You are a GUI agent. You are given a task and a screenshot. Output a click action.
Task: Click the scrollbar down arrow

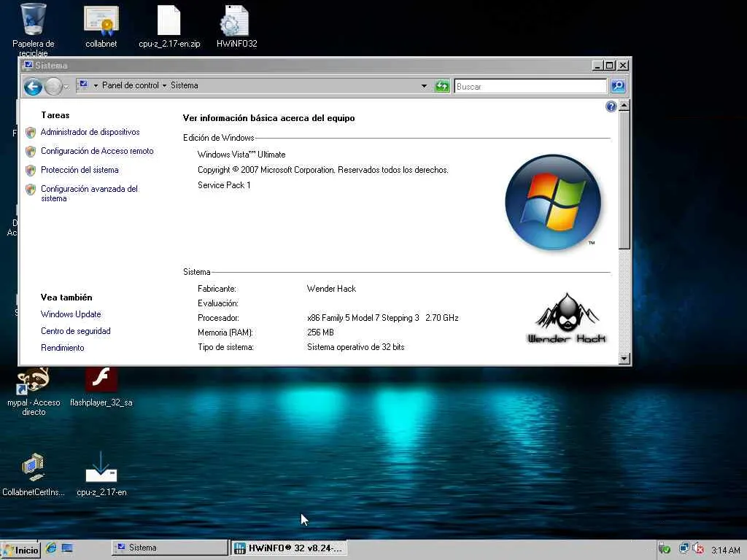[624, 359]
